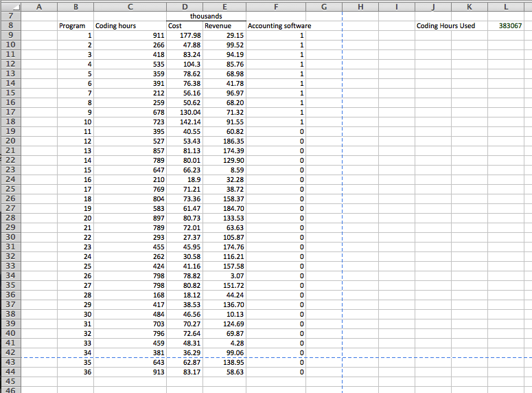Select coding hours value 703

click(x=130, y=324)
